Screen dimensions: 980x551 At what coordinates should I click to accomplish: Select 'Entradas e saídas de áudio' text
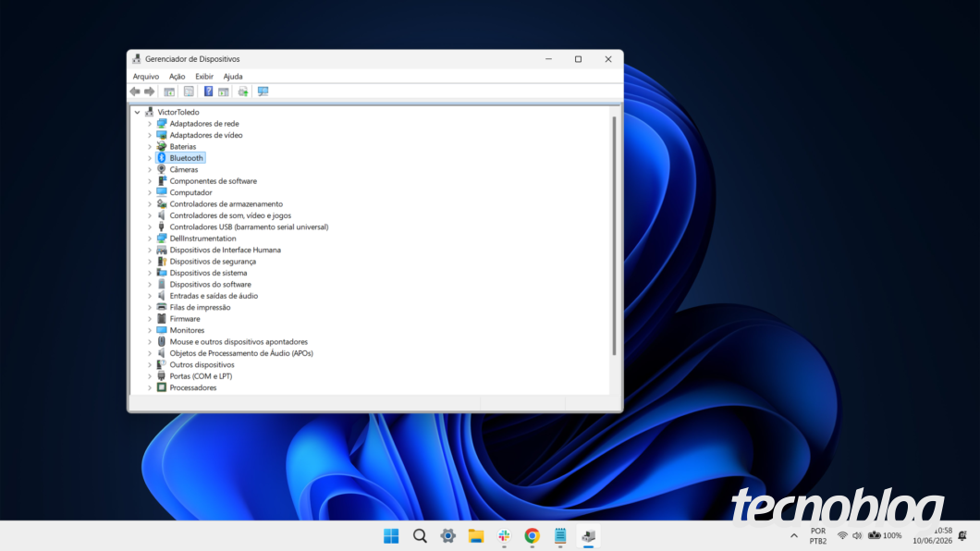[214, 296]
